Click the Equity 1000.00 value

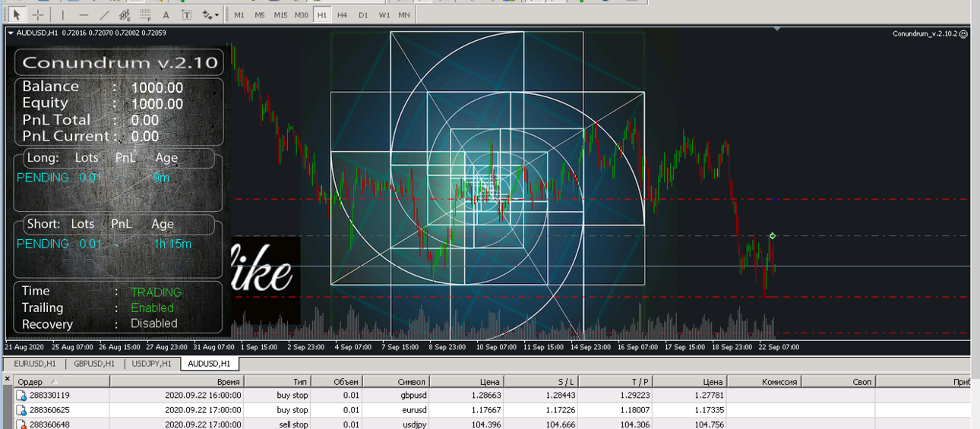point(156,105)
